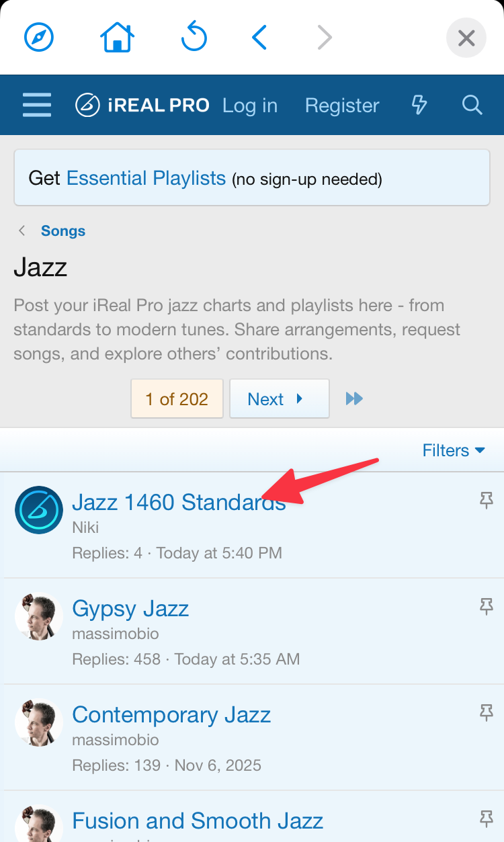Click the iReal Pro logo

click(142, 106)
